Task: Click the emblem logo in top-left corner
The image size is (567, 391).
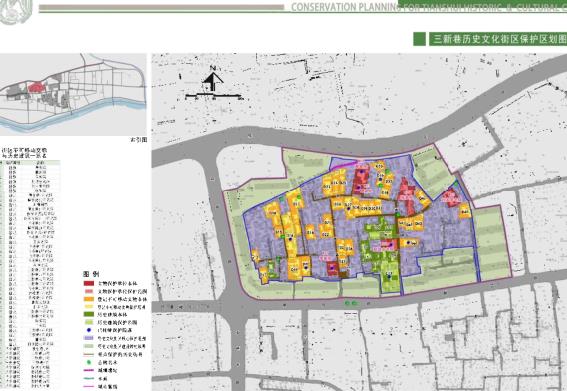Action: tap(15, 12)
